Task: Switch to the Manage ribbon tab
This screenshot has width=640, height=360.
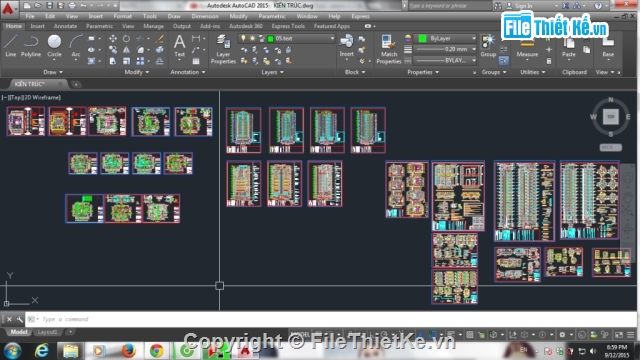Action: (x=153, y=26)
